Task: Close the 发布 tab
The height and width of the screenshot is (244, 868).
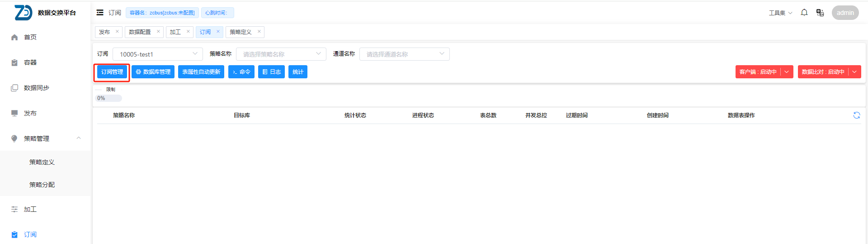Action: pyautogui.click(x=117, y=32)
